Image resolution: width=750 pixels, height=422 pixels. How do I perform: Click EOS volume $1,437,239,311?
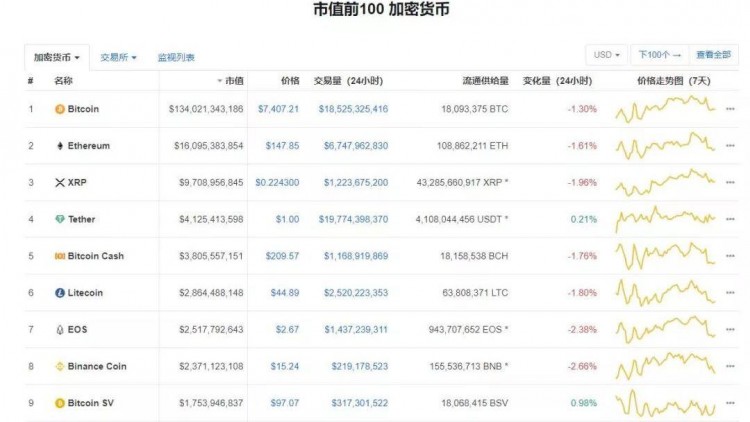(x=356, y=330)
